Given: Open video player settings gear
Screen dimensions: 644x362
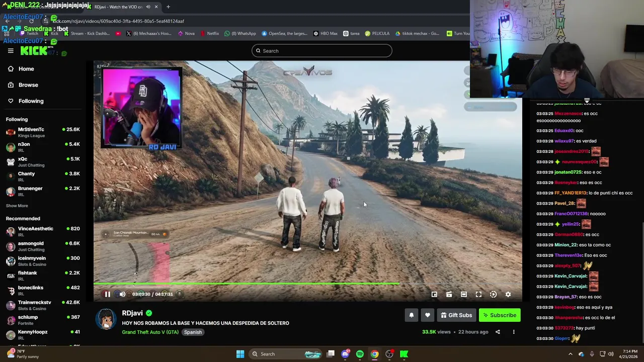Looking at the screenshot, I should coord(508,295).
